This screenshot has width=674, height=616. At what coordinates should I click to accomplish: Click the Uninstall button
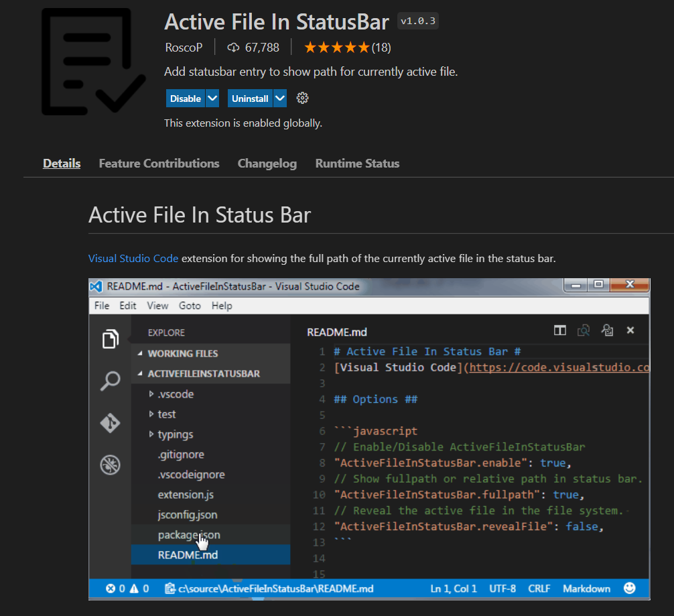click(250, 99)
